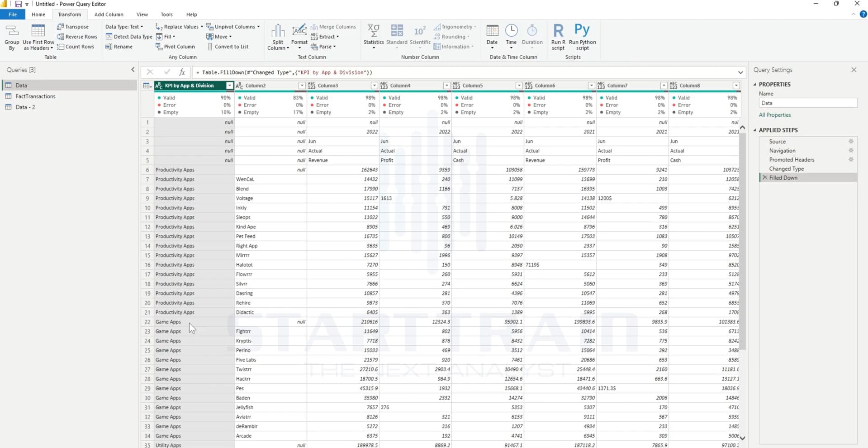Screen dimensions: 868x448
Task: Click Pivot Column
Action: pos(175,47)
